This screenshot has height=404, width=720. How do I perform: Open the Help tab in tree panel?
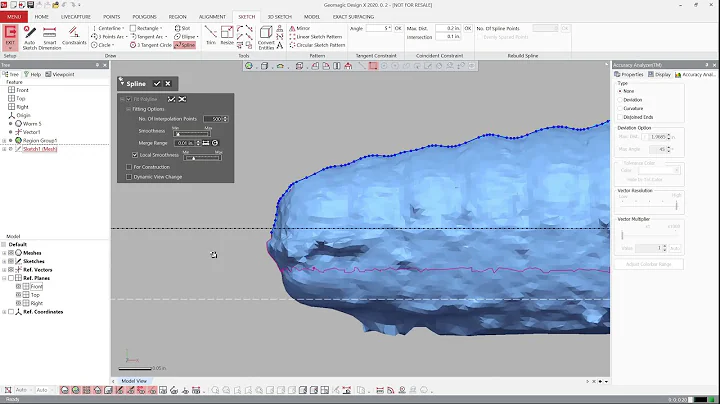[33, 74]
